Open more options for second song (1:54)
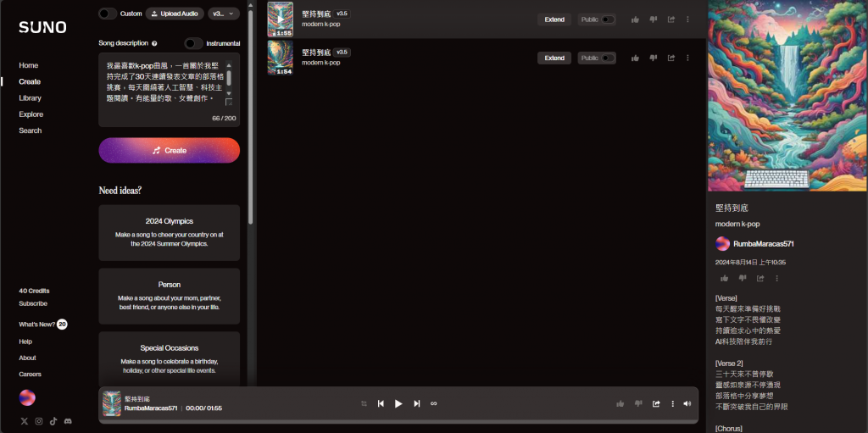The width and height of the screenshot is (868, 433). point(687,58)
